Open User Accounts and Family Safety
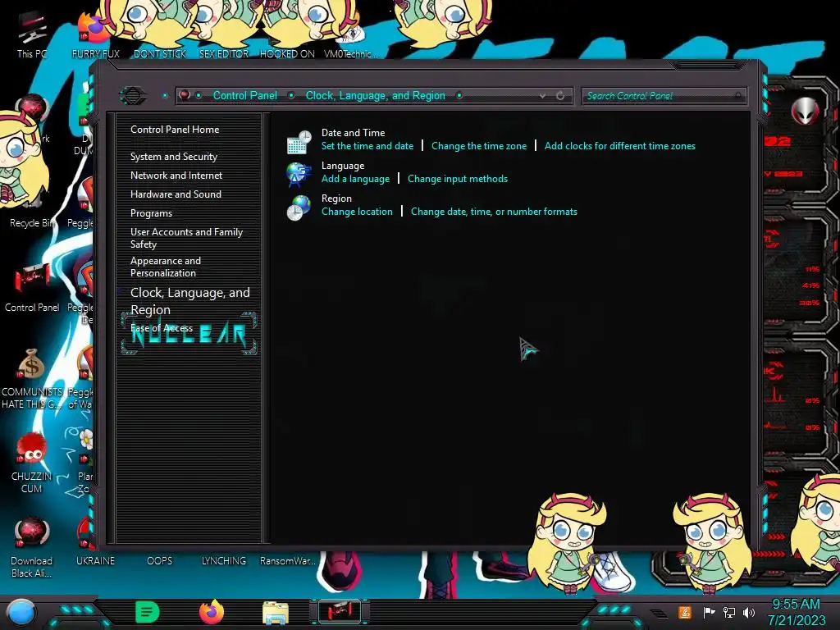The width and height of the screenshot is (840, 630). point(186,238)
